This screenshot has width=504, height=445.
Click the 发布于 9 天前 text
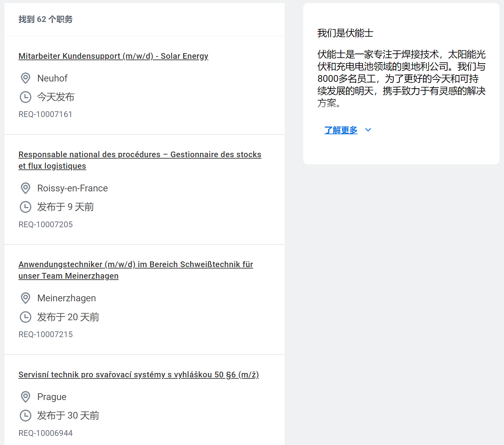tap(65, 207)
